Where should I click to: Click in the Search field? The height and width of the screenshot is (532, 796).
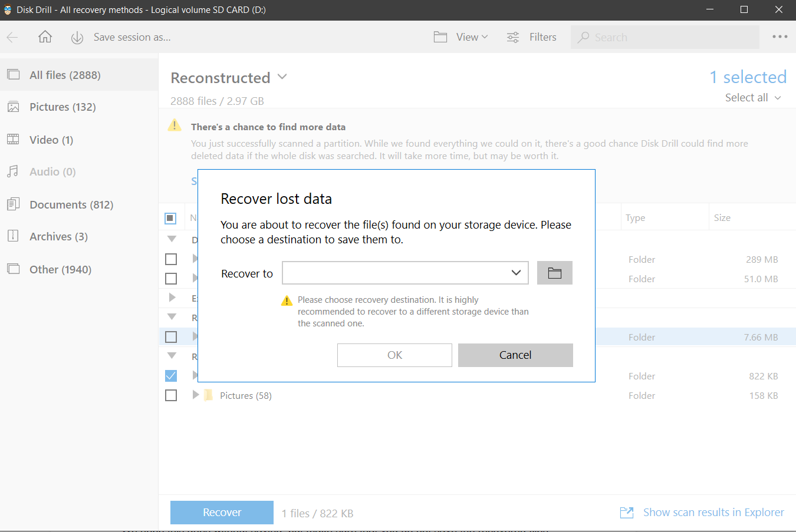(x=665, y=37)
